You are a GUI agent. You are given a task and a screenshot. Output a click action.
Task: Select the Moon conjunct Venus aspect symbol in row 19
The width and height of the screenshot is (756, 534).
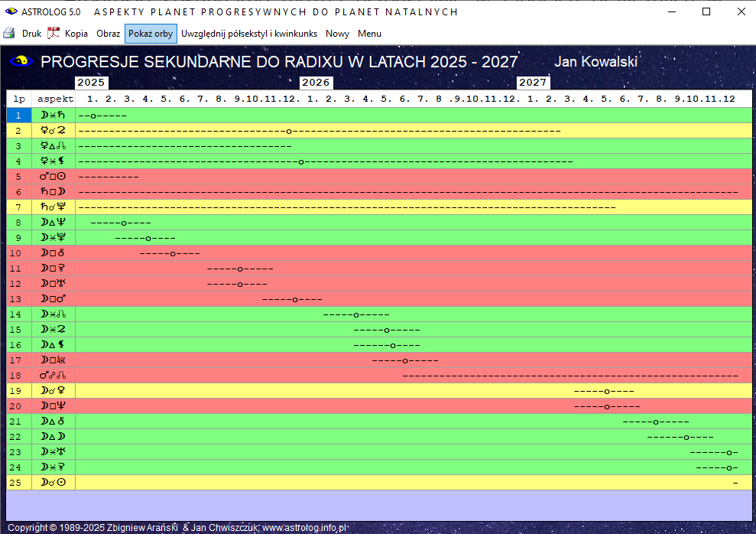[54, 391]
